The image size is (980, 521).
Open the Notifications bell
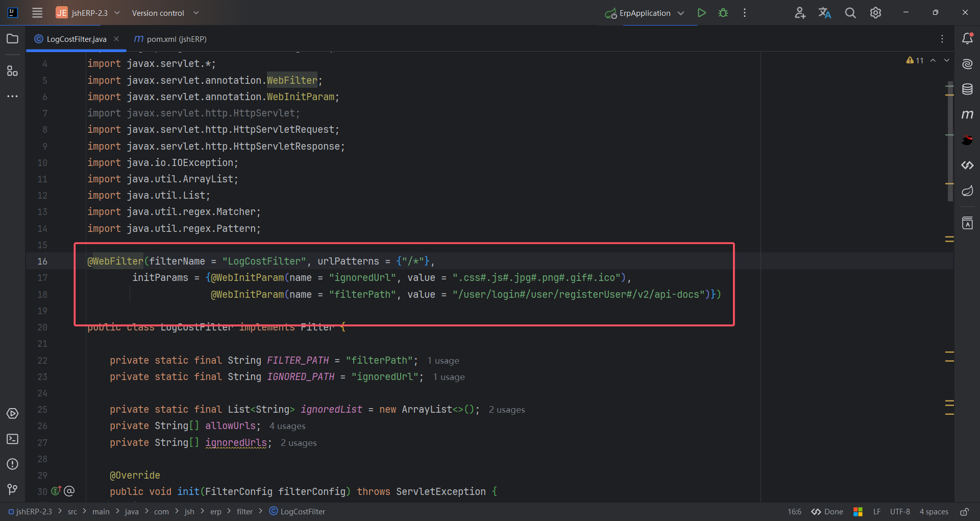click(x=967, y=38)
